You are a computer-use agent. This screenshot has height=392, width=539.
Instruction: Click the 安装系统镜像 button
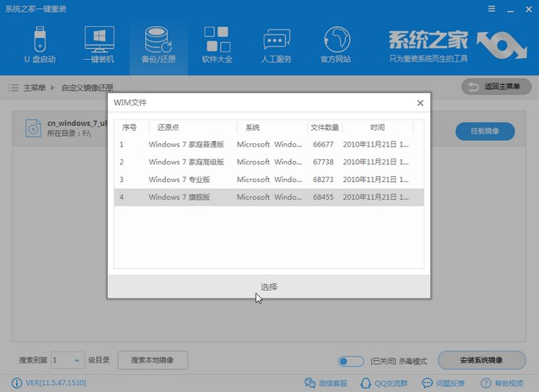[482, 360]
